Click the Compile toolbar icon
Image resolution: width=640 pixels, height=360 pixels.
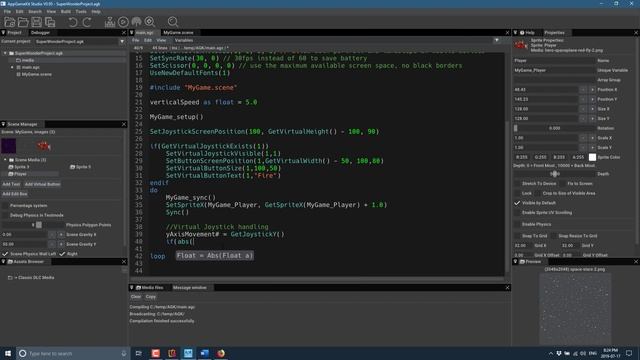pos(109,22)
